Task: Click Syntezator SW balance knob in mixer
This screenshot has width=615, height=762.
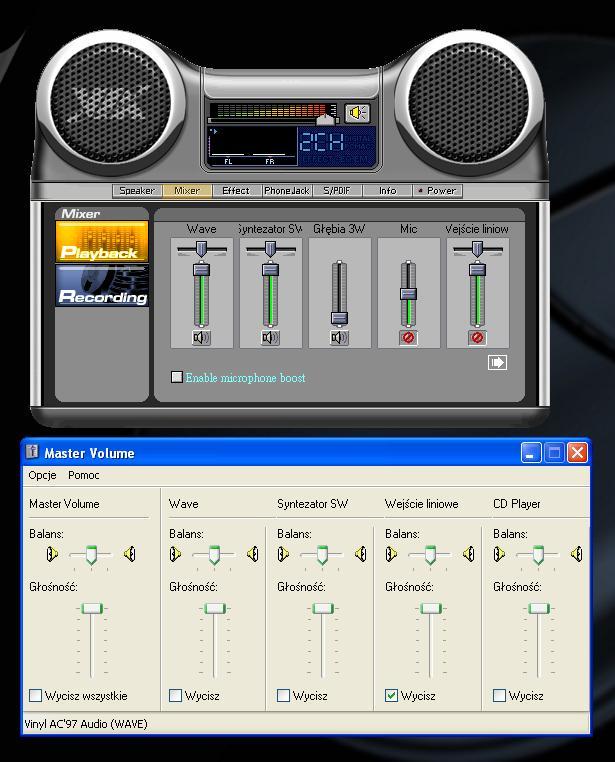Action: click(270, 249)
